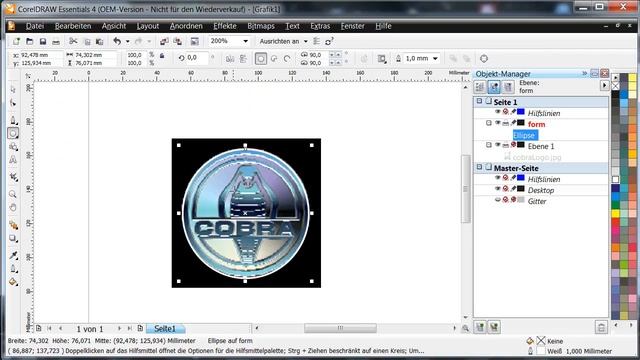
Task: Collapse the Master-Seite tree node
Action: 479,167
